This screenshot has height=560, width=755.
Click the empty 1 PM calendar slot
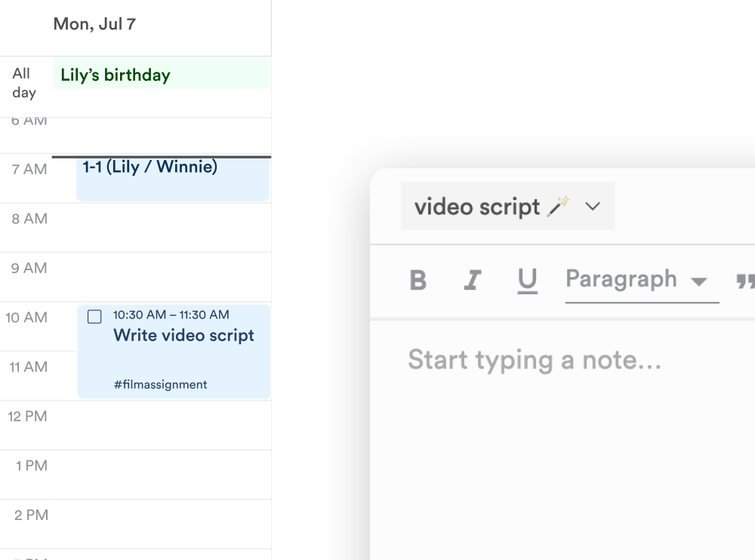point(162,475)
